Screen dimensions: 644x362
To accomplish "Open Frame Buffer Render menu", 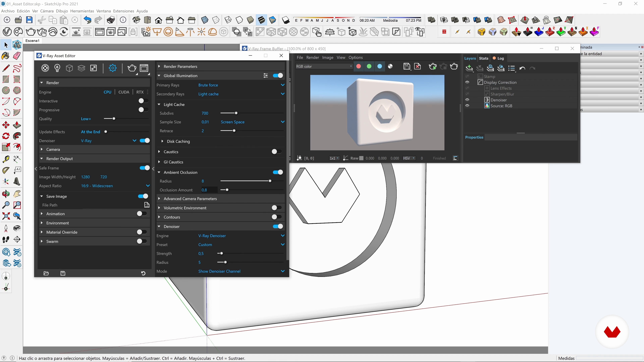I will 312,57.
